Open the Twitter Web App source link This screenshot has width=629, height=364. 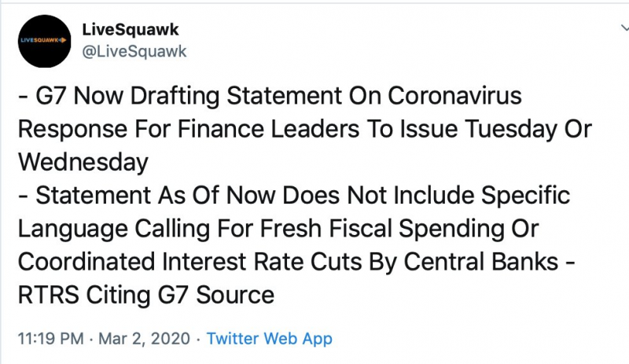(x=269, y=339)
